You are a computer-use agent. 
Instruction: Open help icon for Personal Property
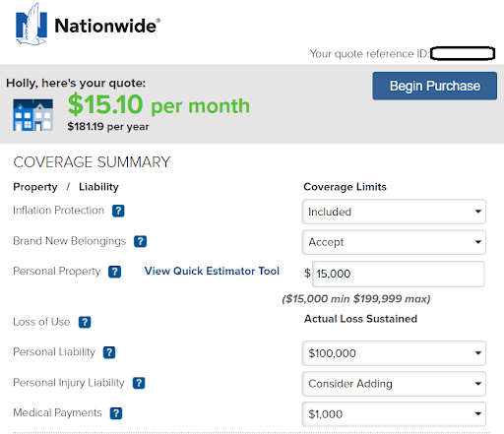(114, 272)
